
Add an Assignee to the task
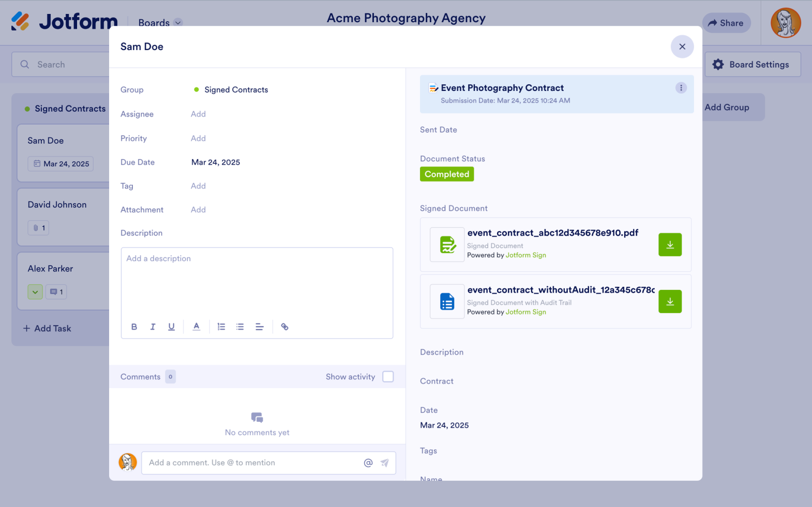coord(198,114)
